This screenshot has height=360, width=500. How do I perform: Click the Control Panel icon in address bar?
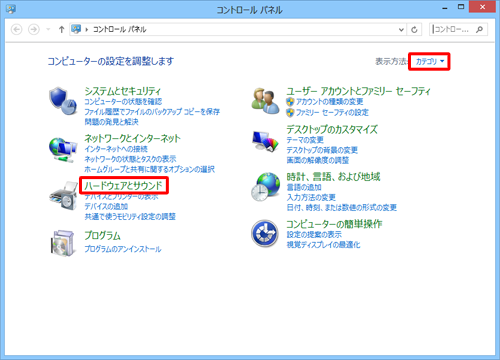pyautogui.click(x=76, y=29)
